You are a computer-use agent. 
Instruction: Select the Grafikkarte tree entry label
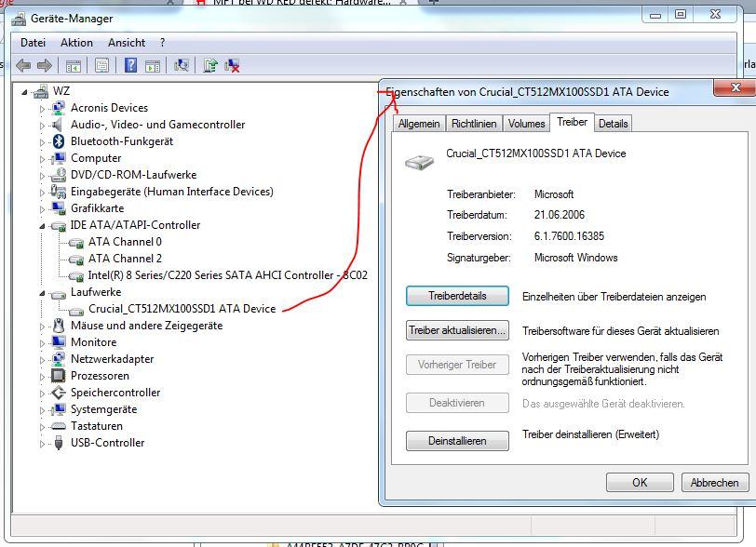coord(98,208)
